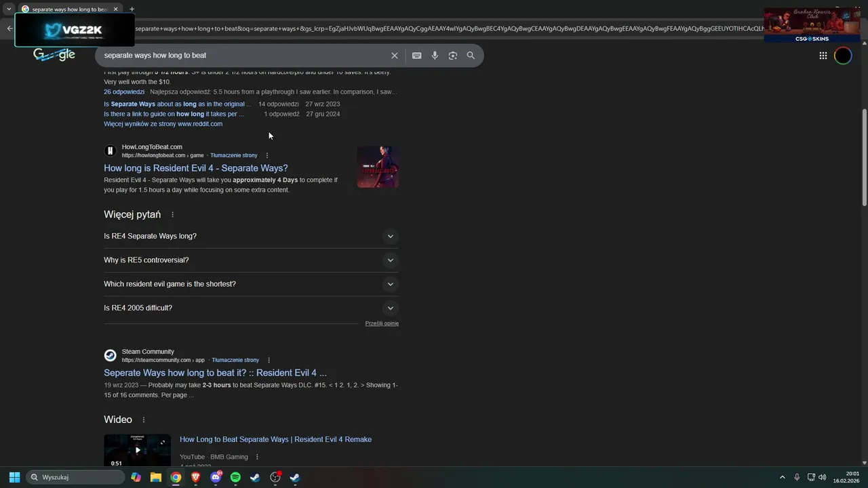Go back with the browser back arrow

click(x=9, y=28)
